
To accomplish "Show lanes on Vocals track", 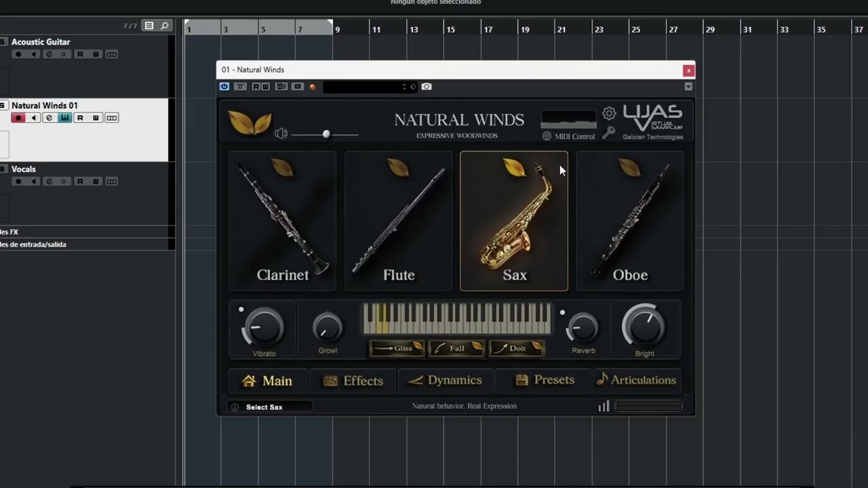I will pyautogui.click(x=112, y=182).
